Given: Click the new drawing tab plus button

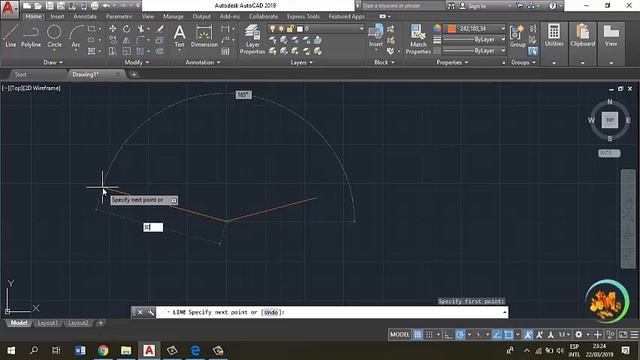Looking at the screenshot, I should coord(134,74).
